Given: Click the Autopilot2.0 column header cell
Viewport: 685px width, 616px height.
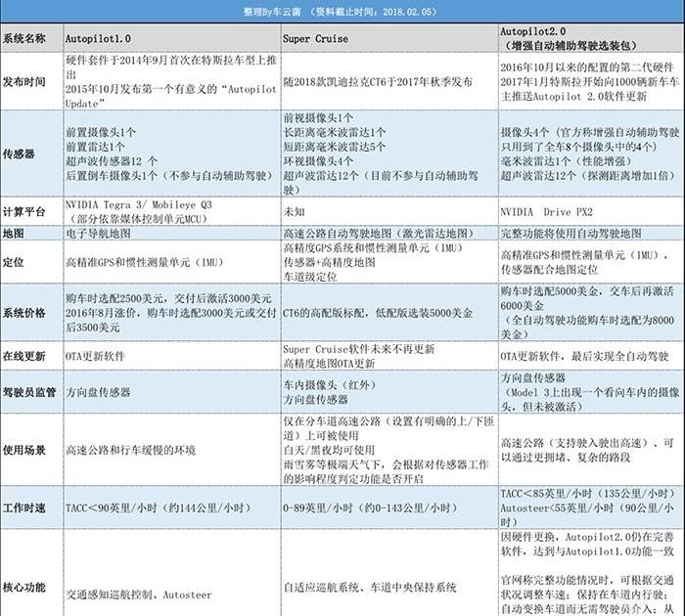Looking at the screenshot, I should (537, 37).
